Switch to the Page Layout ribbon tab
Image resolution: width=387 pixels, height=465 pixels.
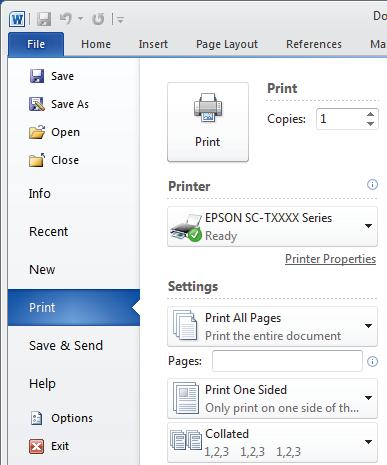[x=227, y=44]
